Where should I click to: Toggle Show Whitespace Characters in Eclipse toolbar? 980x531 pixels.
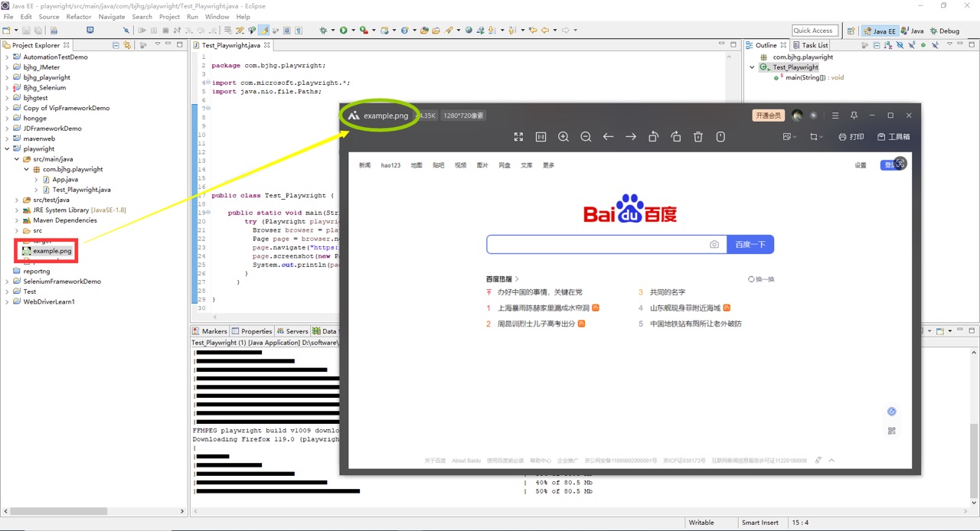pyautogui.click(x=299, y=31)
